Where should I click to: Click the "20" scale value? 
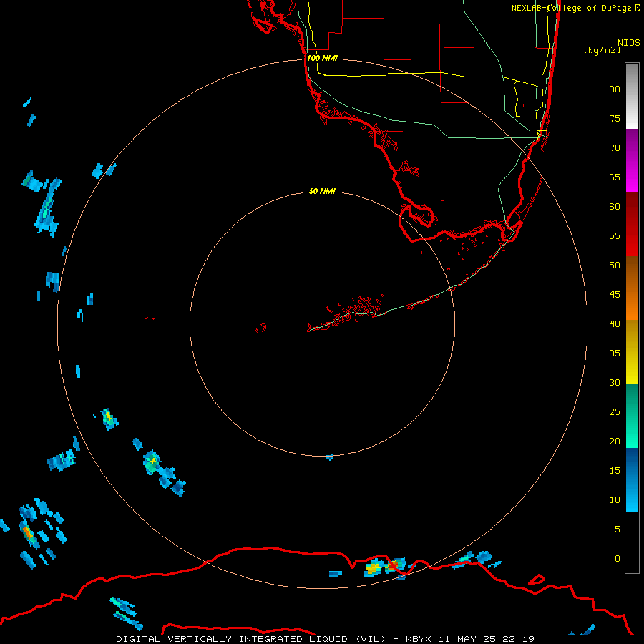[x=615, y=441]
